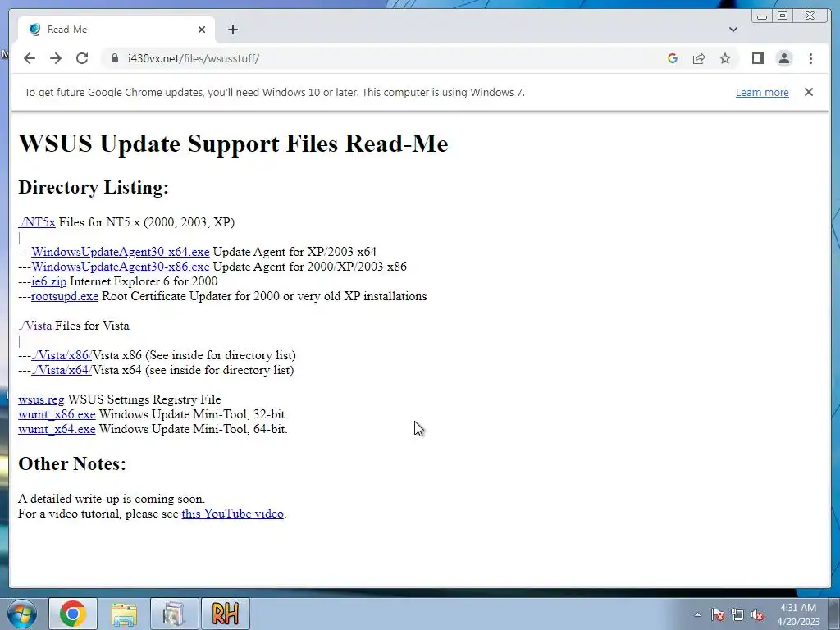This screenshot has width=840, height=630.
Task: Open the Windows Start menu orb
Action: pos(22,614)
